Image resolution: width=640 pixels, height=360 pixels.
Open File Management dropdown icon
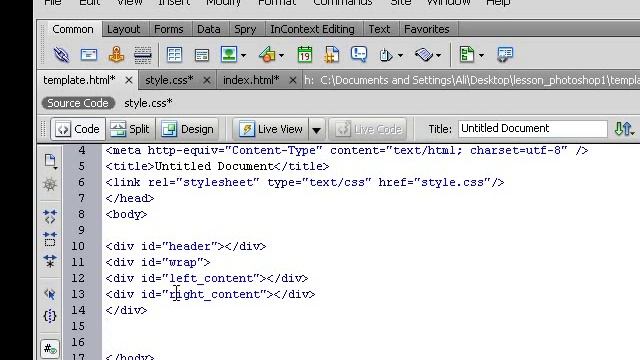(x=624, y=129)
